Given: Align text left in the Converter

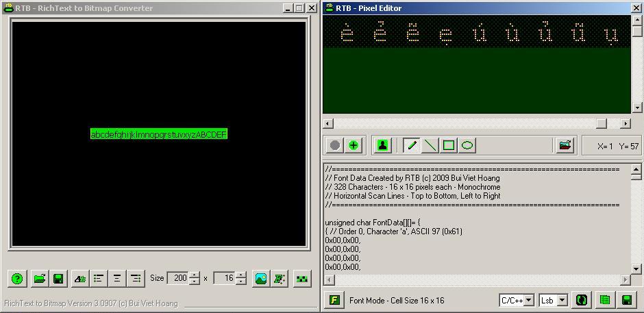Looking at the screenshot, I should click(x=99, y=279).
